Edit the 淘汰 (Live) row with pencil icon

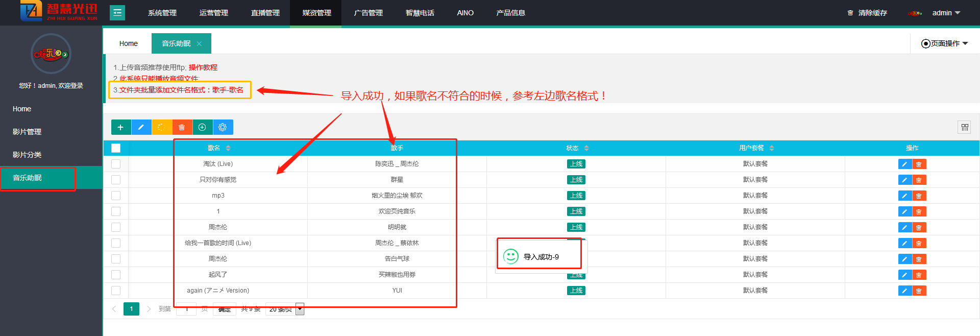tap(904, 164)
